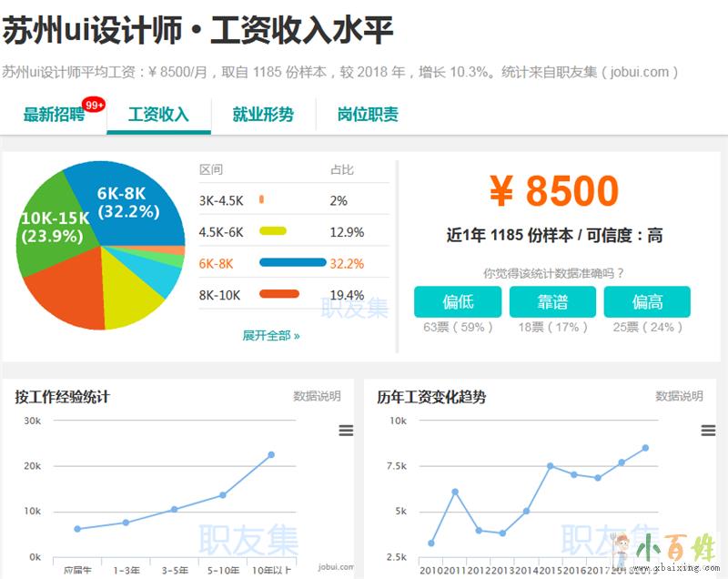The image size is (728, 579).
Task: Click 数据说明 above work experience chart
Action: (x=317, y=396)
